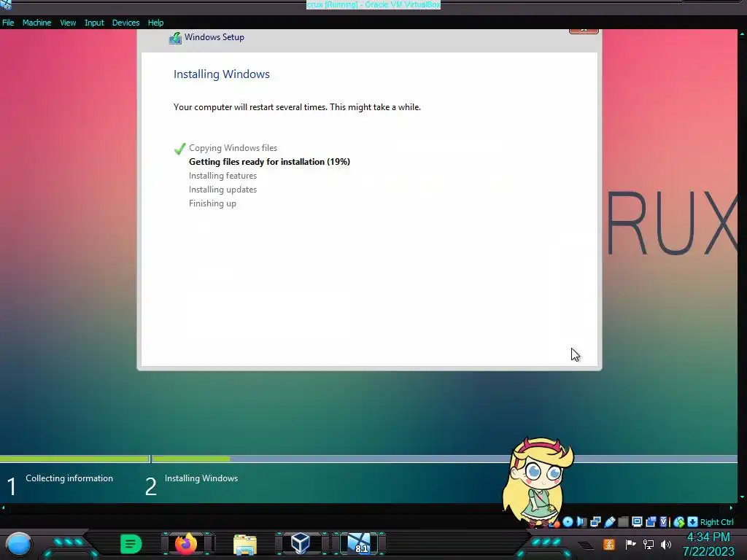Click the 'Getting files ready for installation (19%)' text

tap(269, 162)
